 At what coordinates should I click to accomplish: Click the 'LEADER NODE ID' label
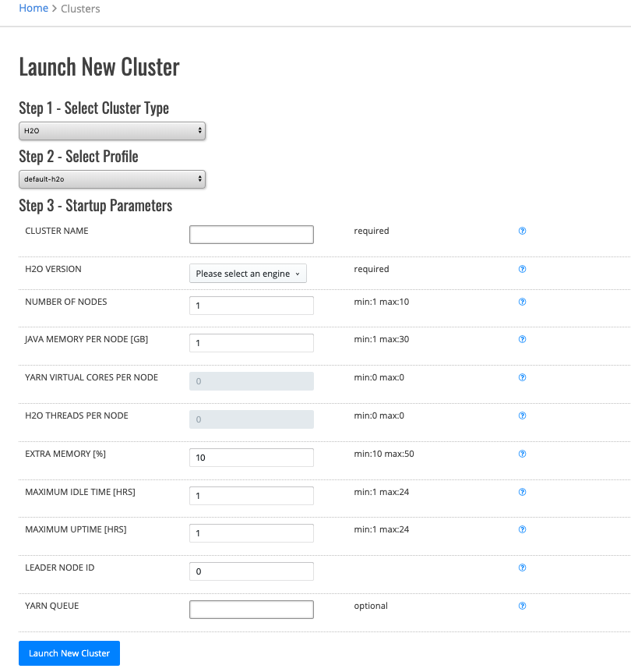[59, 568]
